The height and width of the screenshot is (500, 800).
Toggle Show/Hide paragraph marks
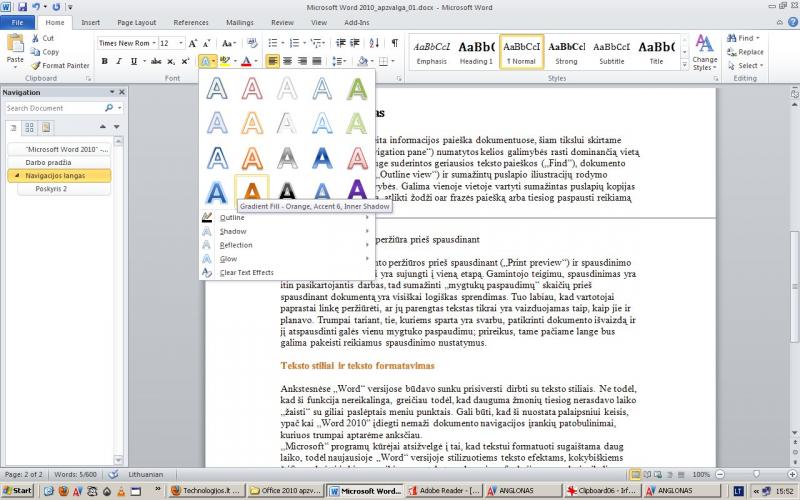(x=394, y=43)
